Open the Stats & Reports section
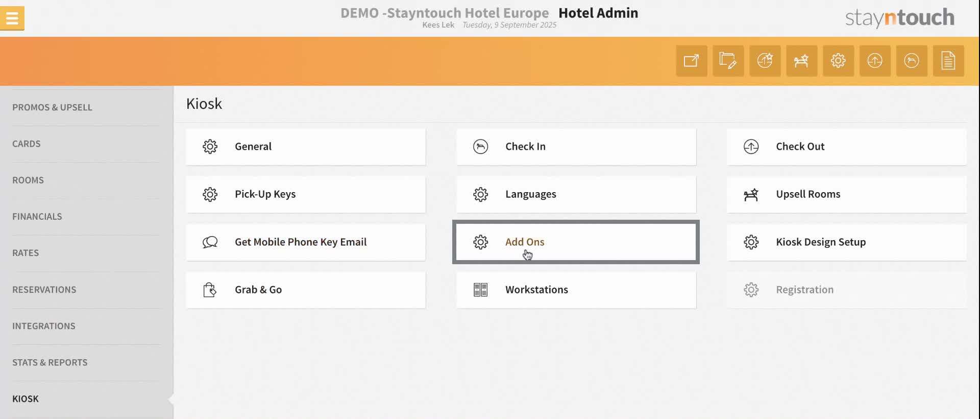 click(x=86, y=362)
